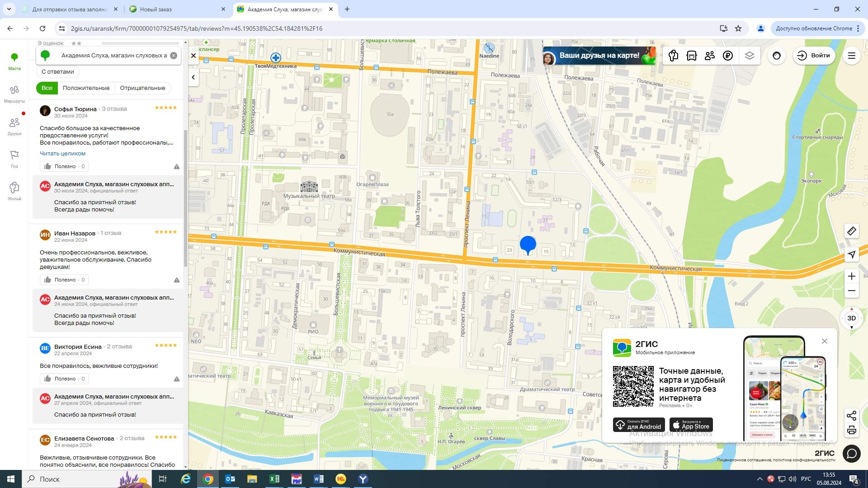Open the Жильё sidebar icon
Viewport: 868px width, 488px height.
coord(14,191)
